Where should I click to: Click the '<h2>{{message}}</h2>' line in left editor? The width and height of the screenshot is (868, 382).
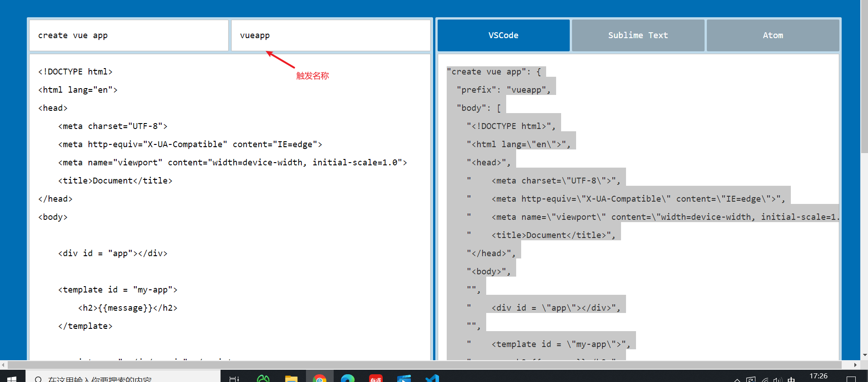[128, 308]
